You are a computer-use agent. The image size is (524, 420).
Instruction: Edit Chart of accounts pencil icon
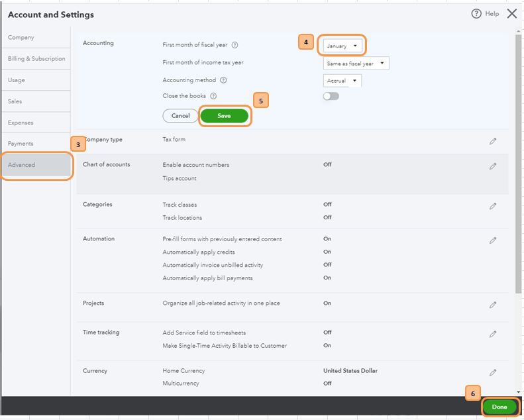pos(493,166)
